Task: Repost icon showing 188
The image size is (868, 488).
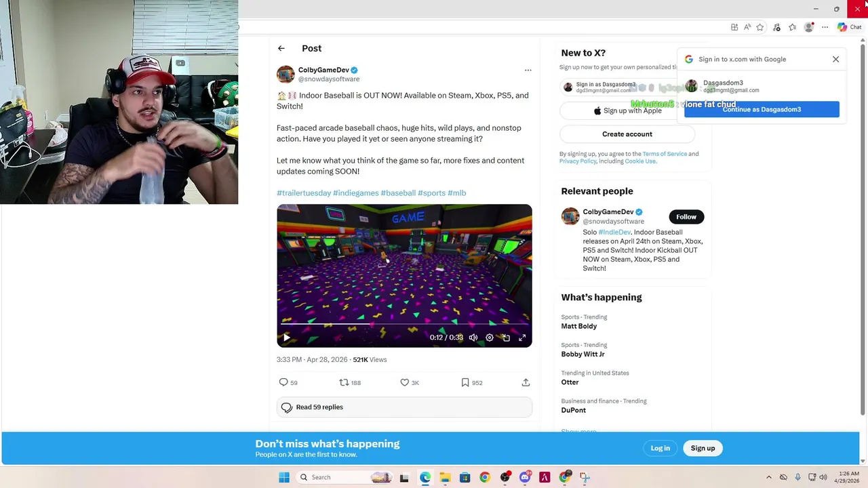Action: 350,382
